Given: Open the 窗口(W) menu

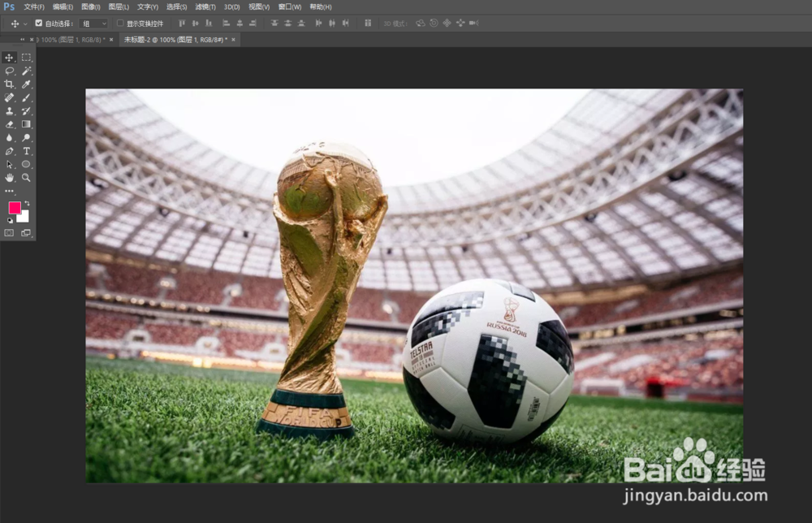Looking at the screenshot, I should [290, 6].
